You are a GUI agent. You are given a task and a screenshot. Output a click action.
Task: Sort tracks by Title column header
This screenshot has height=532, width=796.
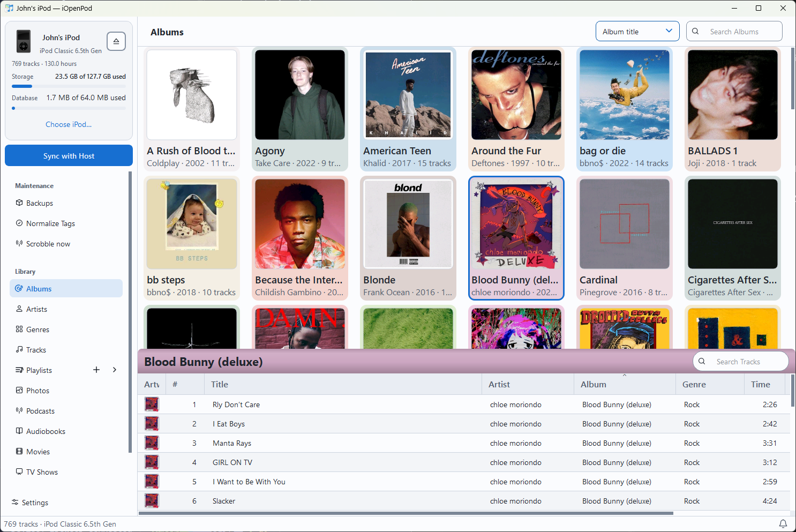[343, 384]
